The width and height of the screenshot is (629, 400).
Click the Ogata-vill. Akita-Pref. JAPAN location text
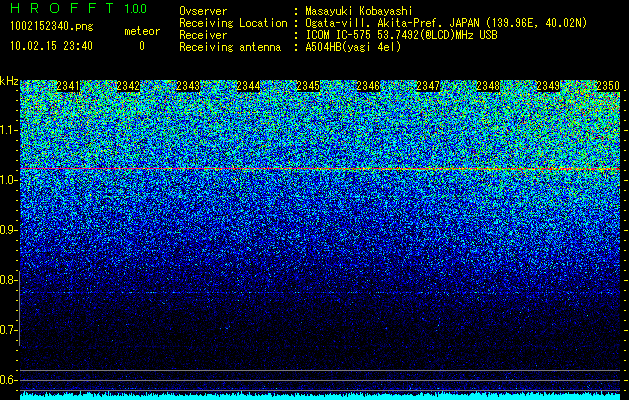click(446, 24)
